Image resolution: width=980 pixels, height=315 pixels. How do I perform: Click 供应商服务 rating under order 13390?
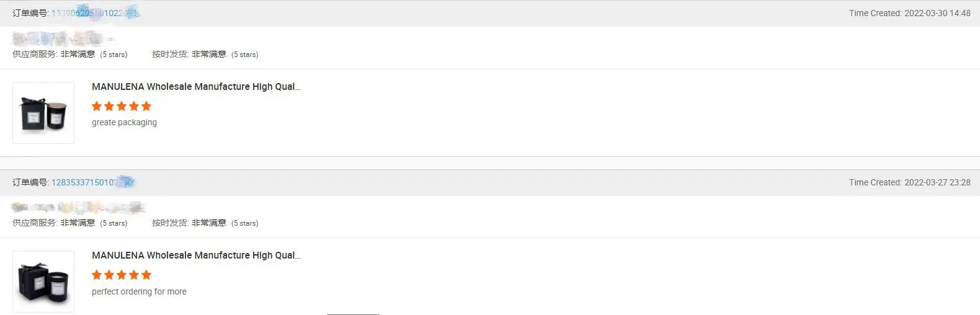tap(70, 55)
